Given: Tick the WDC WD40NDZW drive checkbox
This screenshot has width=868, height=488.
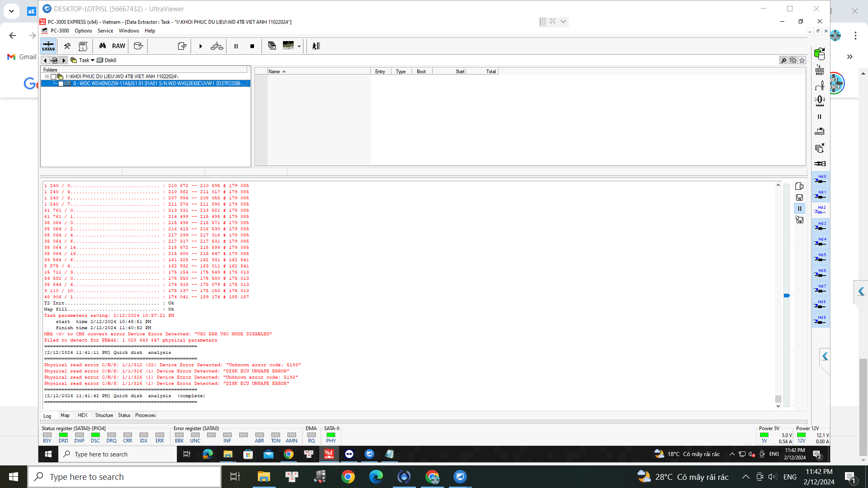Looking at the screenshot, I should pyautogui.click(x=61, y=84).
